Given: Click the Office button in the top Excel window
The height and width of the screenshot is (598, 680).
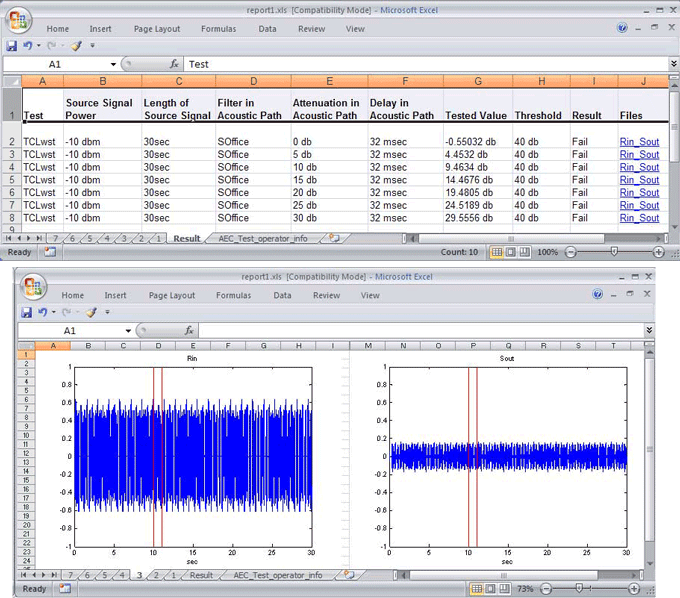Looking at the screenshot, I should point(17,20).
